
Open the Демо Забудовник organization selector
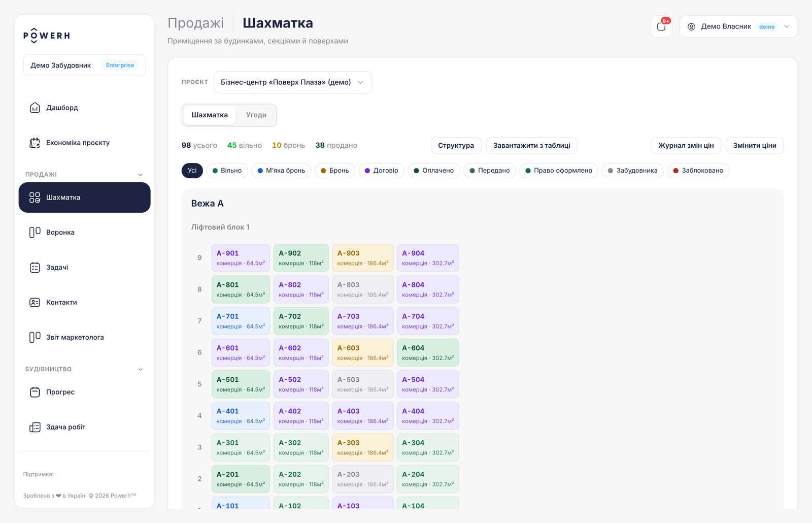pyautogui.click(x=84, y=65)
